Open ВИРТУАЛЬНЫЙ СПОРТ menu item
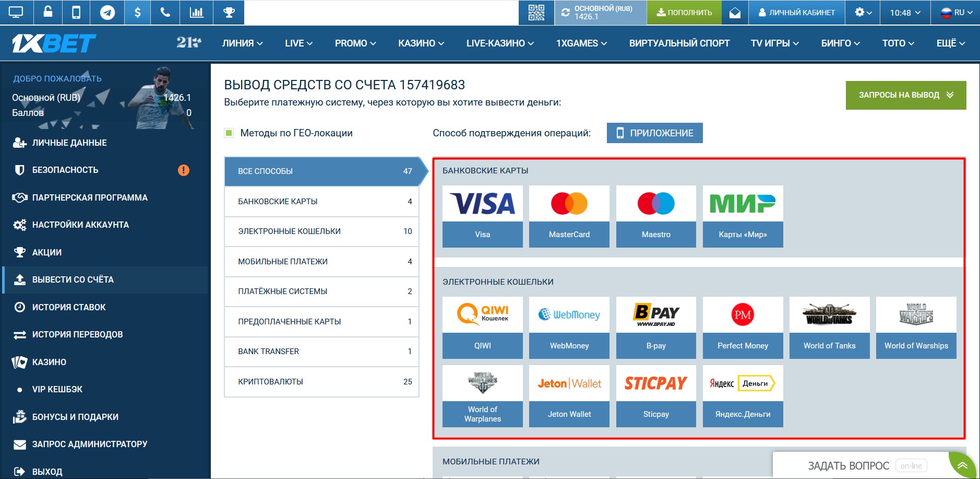The height and width of the screenshot is (479, 980). click(x=679, y=43)
